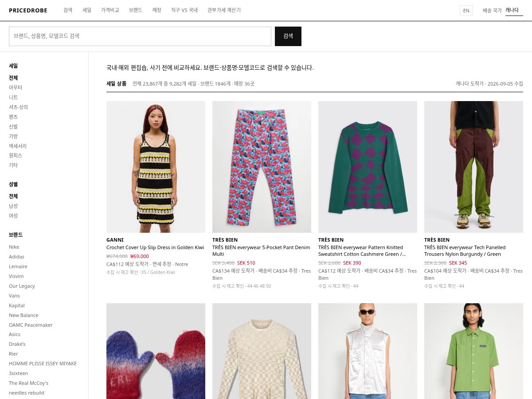Choose the Adidas brand filter
This screenshot has width=532, height=399.
(17, 257)
